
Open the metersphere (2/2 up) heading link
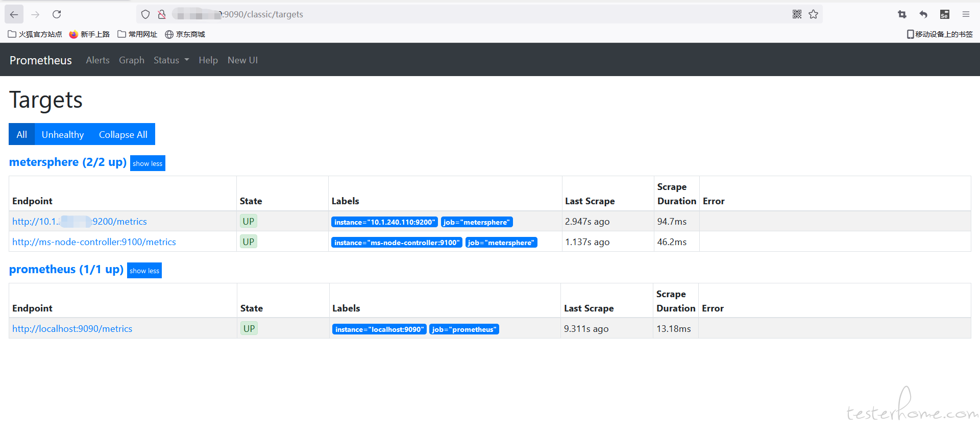click(x=68, y=162)
